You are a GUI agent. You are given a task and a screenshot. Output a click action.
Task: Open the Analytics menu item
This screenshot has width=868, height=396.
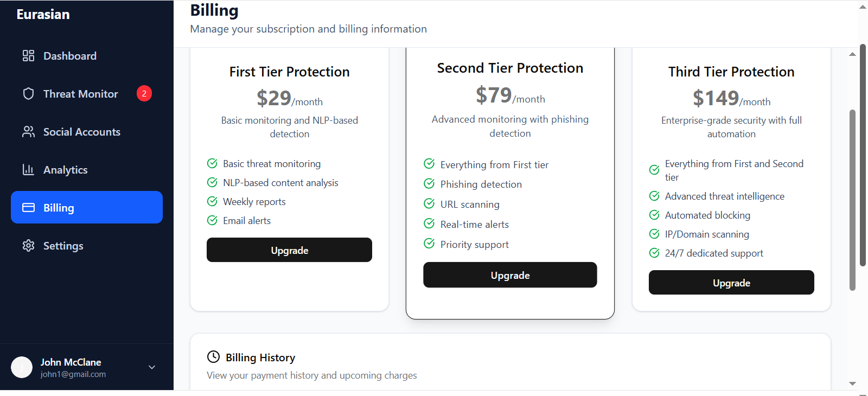(65, 170)
